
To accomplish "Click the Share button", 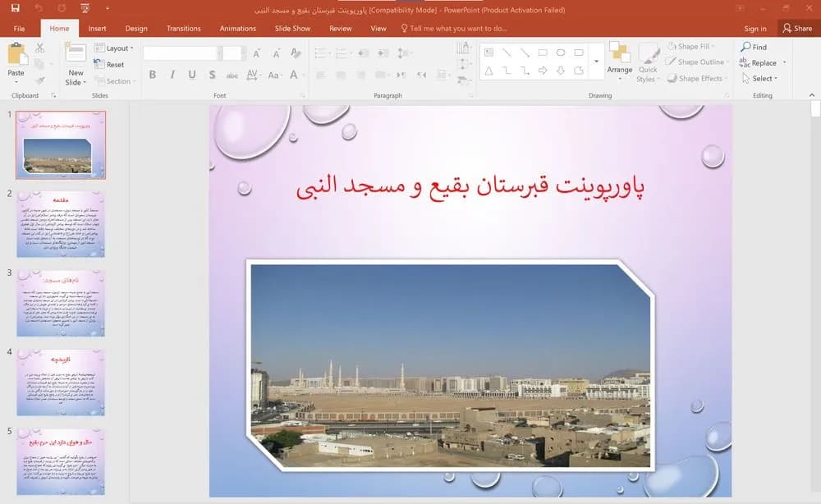I will [x=797, y=29].
